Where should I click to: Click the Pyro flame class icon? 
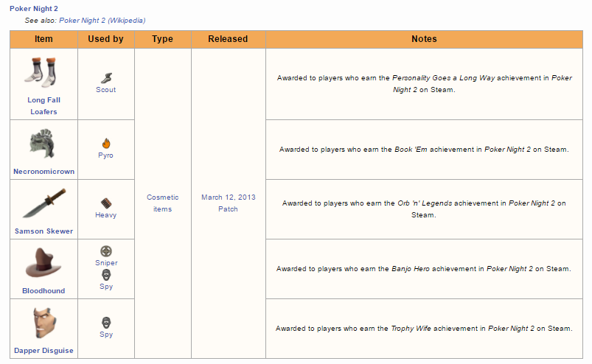pyautogui.click(x=106, y=144)
